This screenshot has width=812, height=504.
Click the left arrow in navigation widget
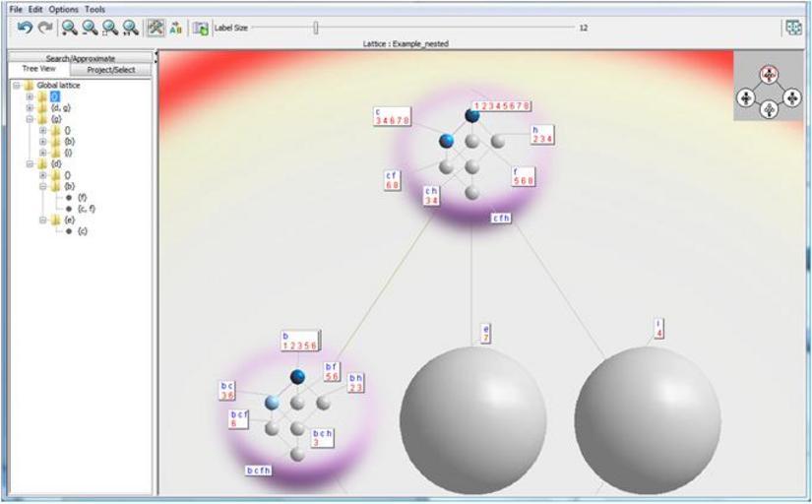click(x=747, y=97)
